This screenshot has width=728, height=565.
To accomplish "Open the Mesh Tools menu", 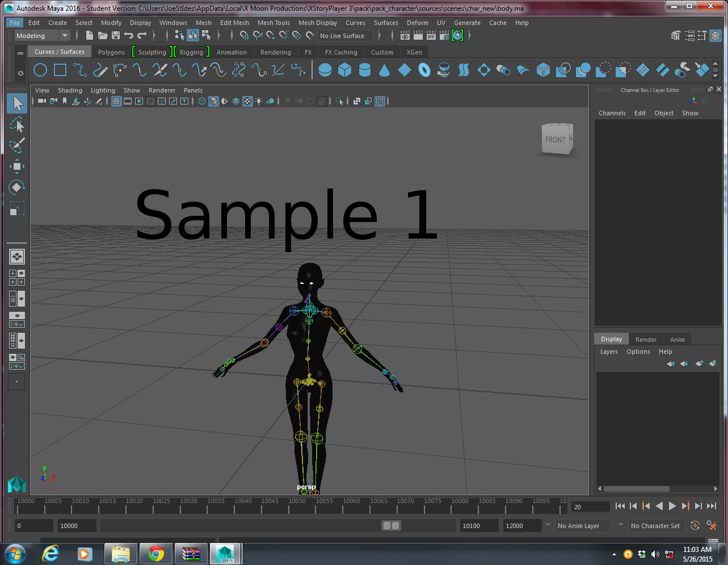I will pos(273,23).
